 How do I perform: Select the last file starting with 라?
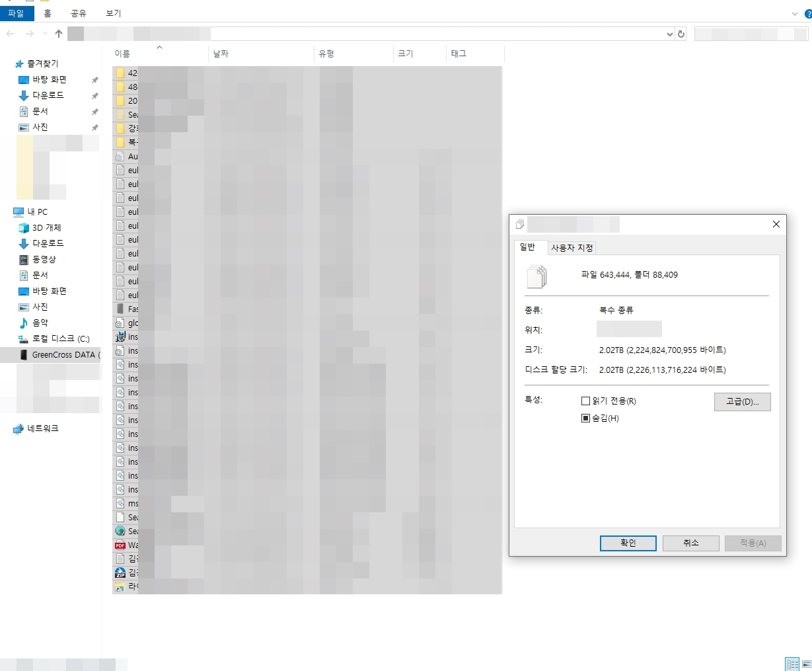point(307,587)
